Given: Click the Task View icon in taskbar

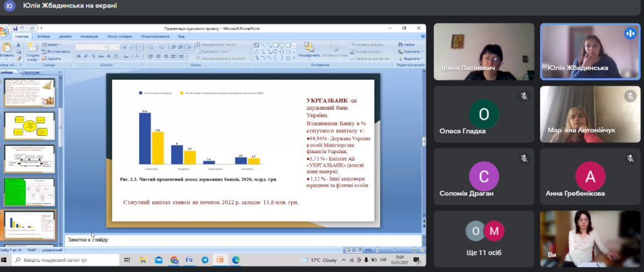Looking at the screenshot, I should tap(127, 260).
